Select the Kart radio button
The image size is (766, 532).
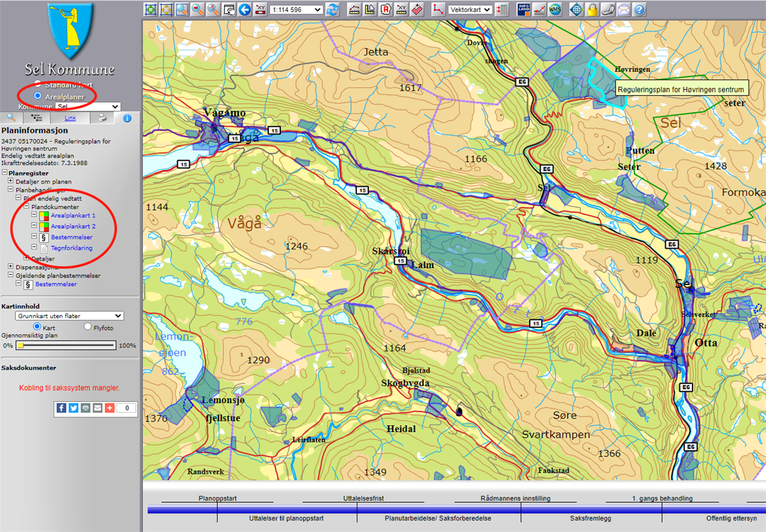(37, 327)
